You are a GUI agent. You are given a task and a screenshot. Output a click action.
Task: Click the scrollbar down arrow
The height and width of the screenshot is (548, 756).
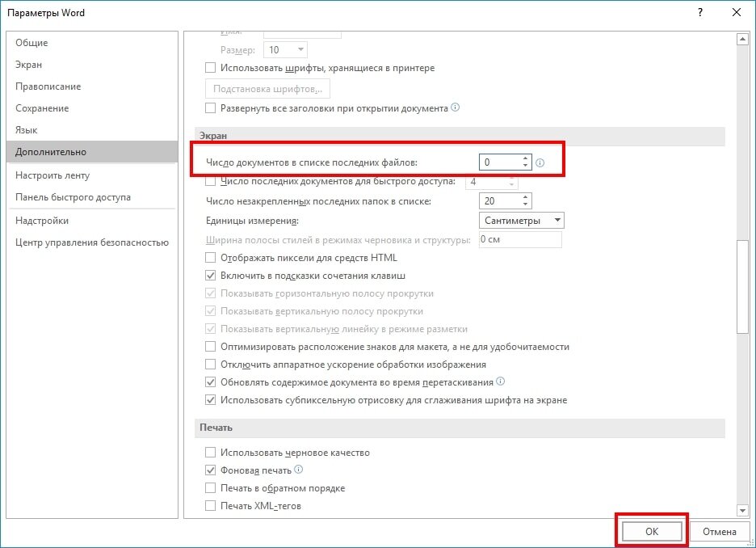pyautogui.click(x=742, y=510)
